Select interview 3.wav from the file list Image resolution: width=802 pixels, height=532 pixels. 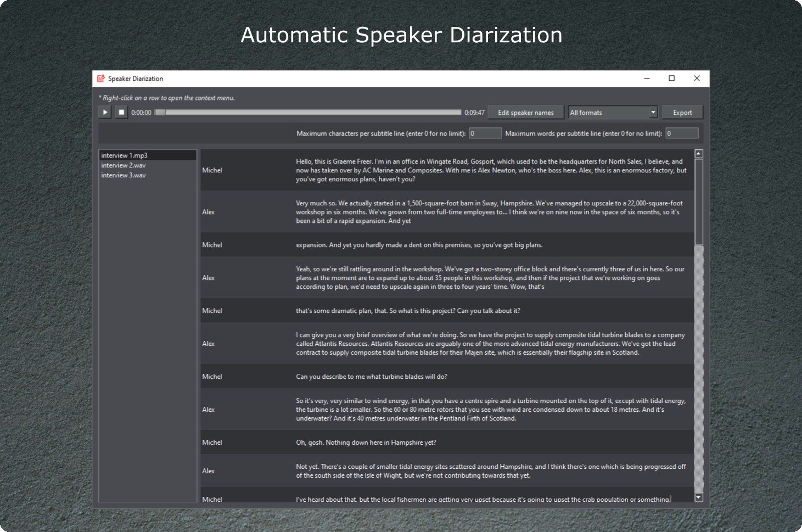click(x=123, y=175)
